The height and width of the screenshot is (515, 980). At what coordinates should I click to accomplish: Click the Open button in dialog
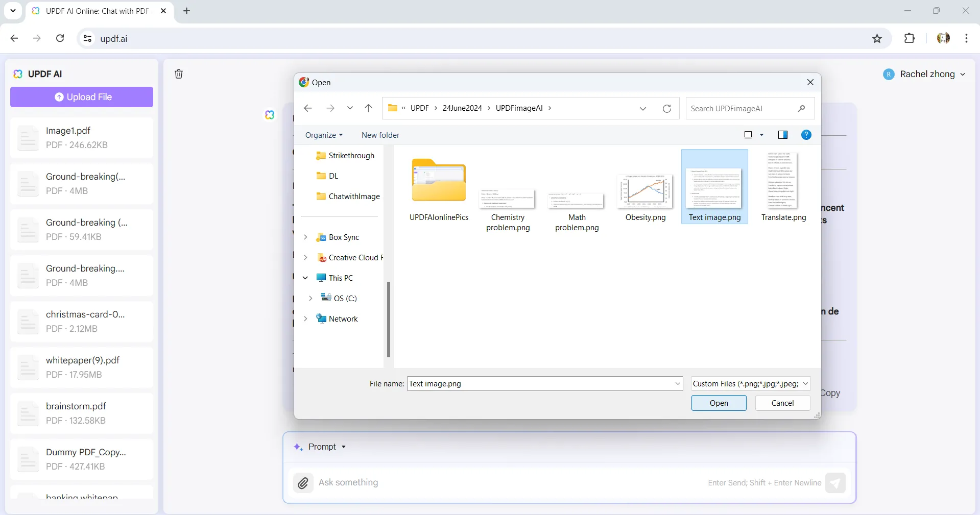[x=719, y=403]
